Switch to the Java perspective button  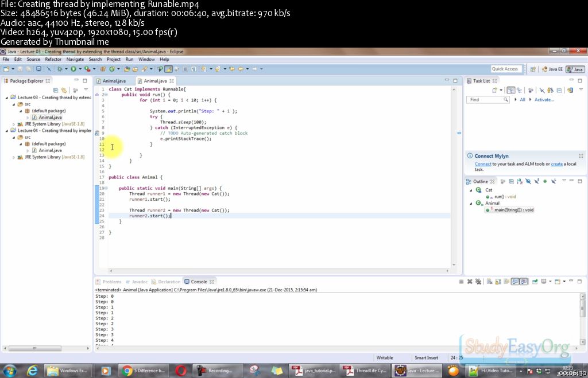(575, 69)
